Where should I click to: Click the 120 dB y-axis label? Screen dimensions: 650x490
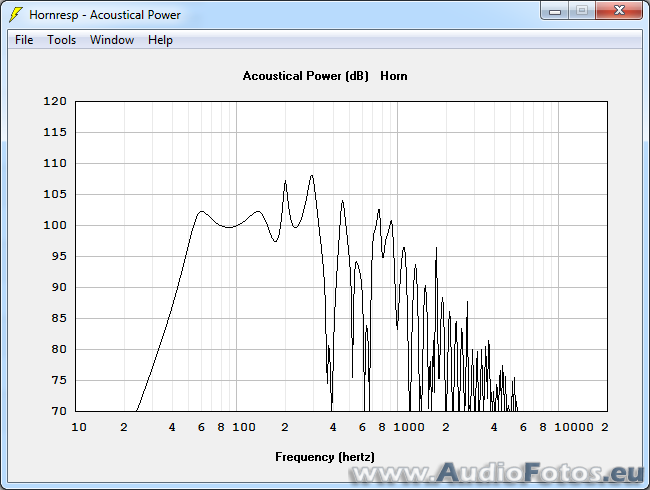55,101
